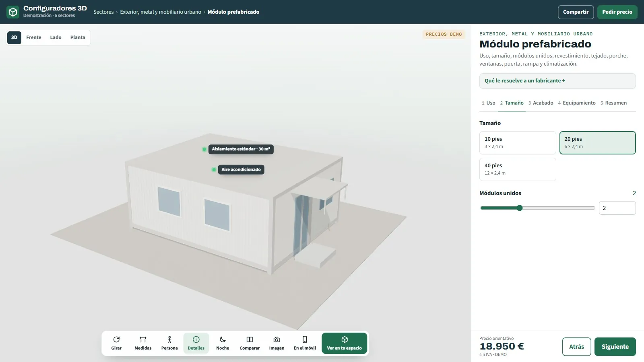Open the Tamaño step tab
This screenshot has width=644, height=362.
pos(512,103)
